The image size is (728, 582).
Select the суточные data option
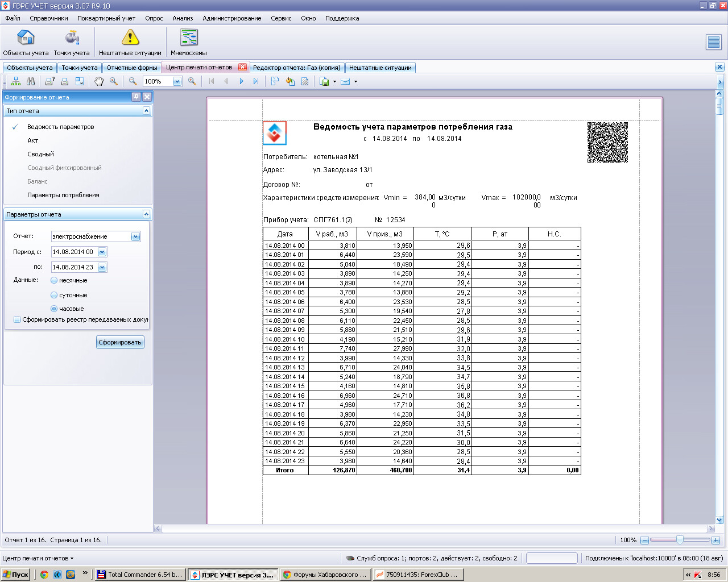tap(54, 295)
